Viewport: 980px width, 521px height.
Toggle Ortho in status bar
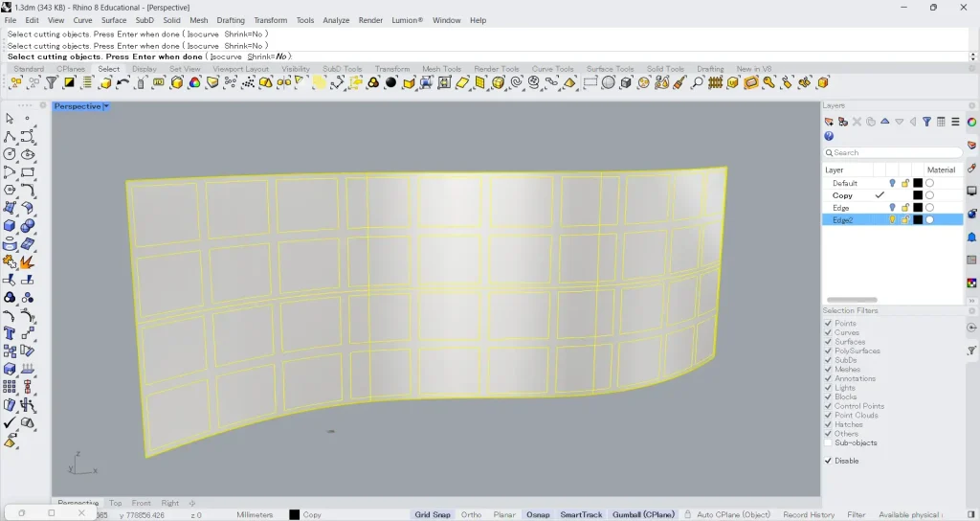pos(471,514)
